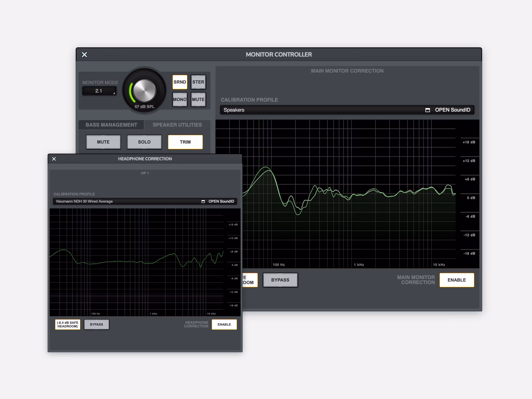Select MUTE in Speaker Utilities
Screen dimensions: 532x399
pos(103,142)
